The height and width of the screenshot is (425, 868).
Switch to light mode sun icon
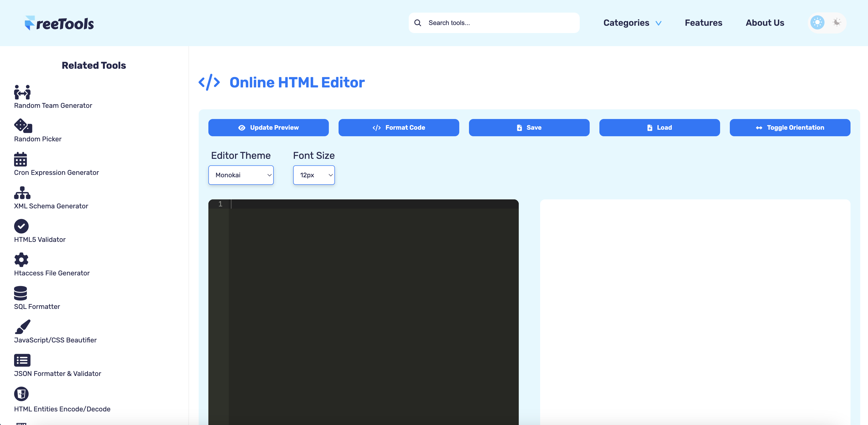pyautogui.click(x=817, y=23)
